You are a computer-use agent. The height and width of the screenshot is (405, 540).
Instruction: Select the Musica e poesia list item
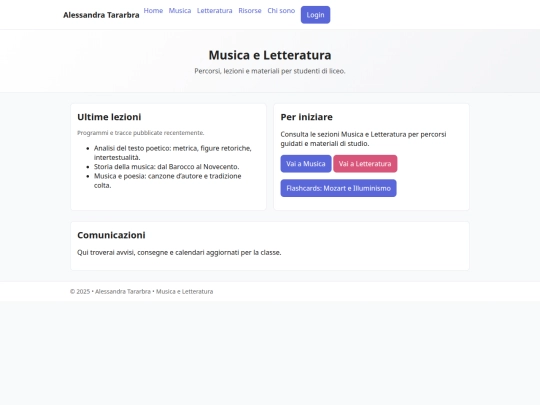click(168, 180)
